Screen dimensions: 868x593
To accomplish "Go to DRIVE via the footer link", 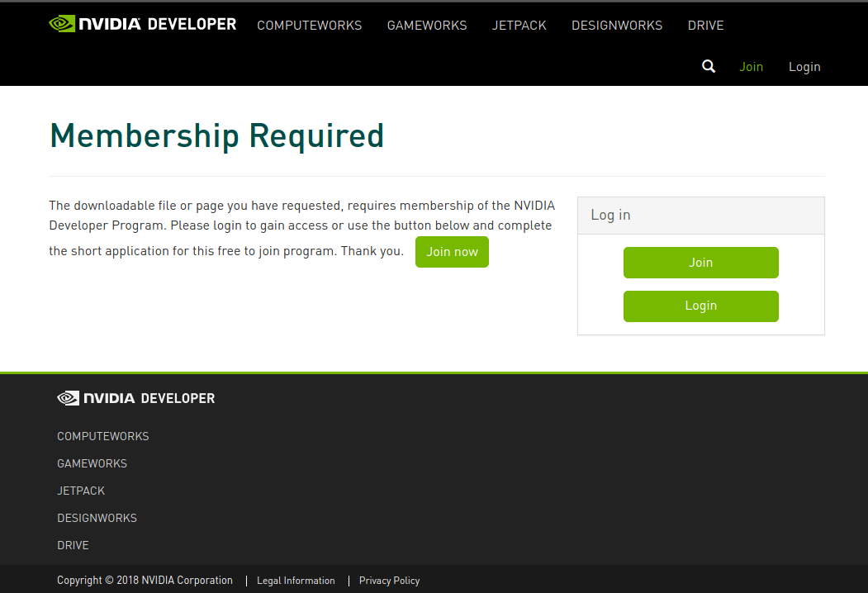I will tap(73, 545).
